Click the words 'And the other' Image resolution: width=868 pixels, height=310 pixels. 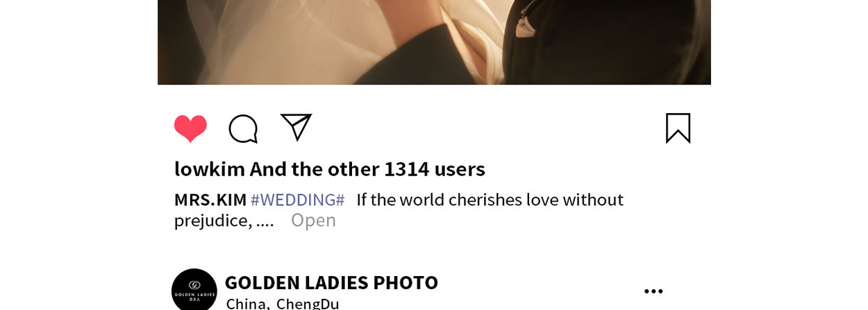pyautogui.click(x=315, y=169)
